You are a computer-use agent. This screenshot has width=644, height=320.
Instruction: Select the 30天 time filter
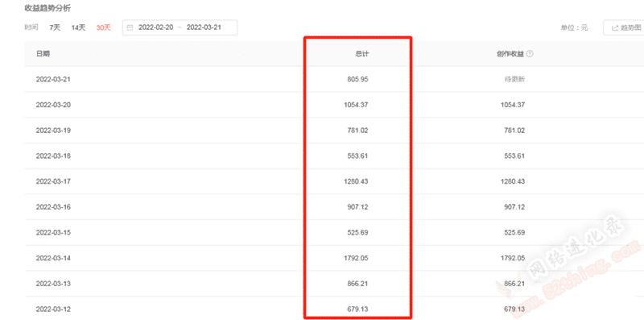point(104,27)
